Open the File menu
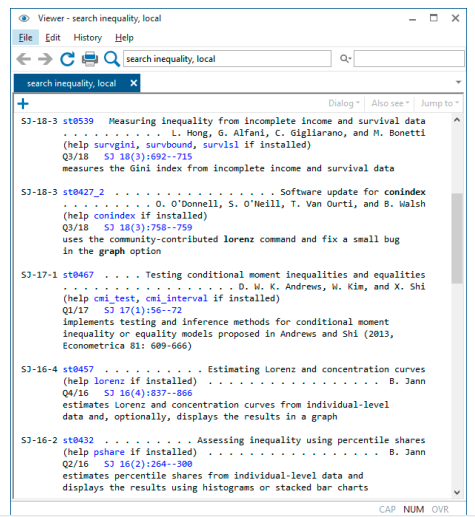Viewport: 475px width, 517px height. pyautogui.click(x=25, y=38)
